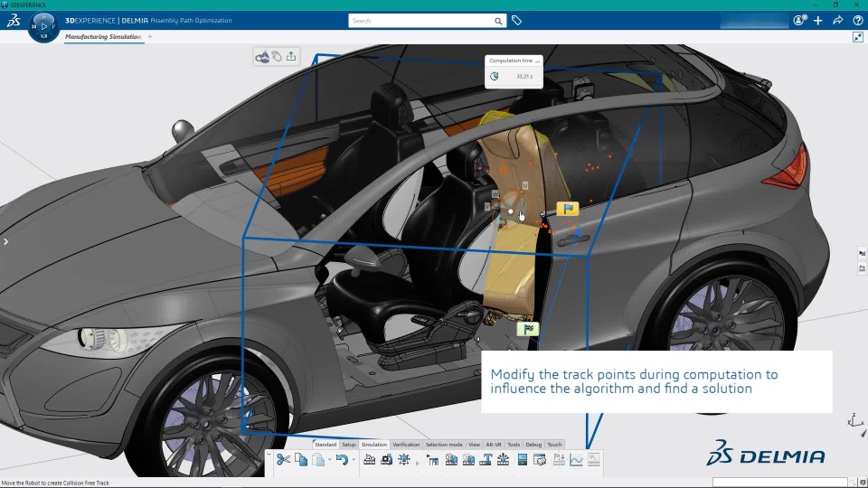Click the checkered finish flag marker
The image size is (868, 488).
pyautogui.click(x=527, y=329)
